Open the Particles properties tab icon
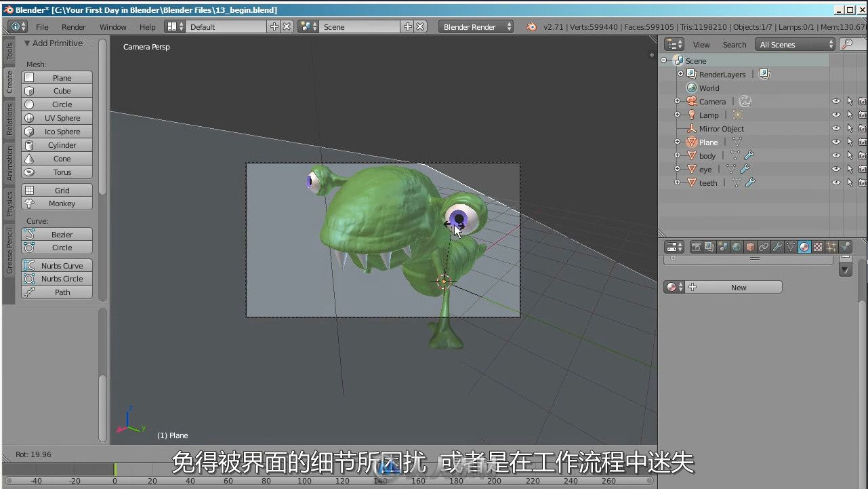Screen dimensions: 868x489 click(831, 248)
